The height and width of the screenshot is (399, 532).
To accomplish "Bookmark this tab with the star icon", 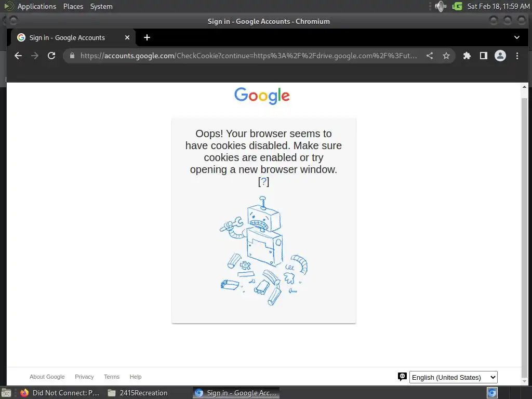I will pos(446,56).
